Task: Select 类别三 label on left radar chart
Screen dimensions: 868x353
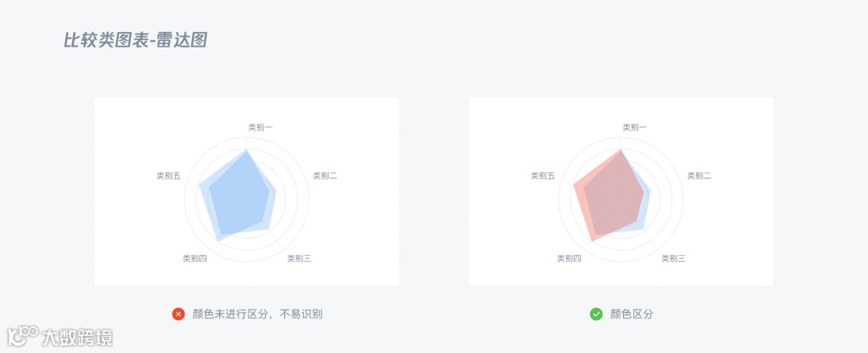Action: pyautogui.click(x=299, y=258)
